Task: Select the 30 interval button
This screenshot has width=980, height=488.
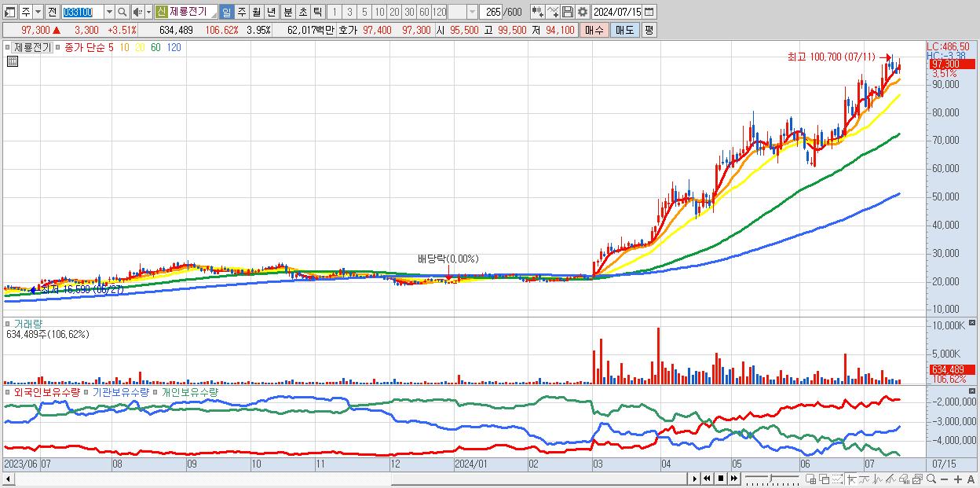Action: coord(409,12)
